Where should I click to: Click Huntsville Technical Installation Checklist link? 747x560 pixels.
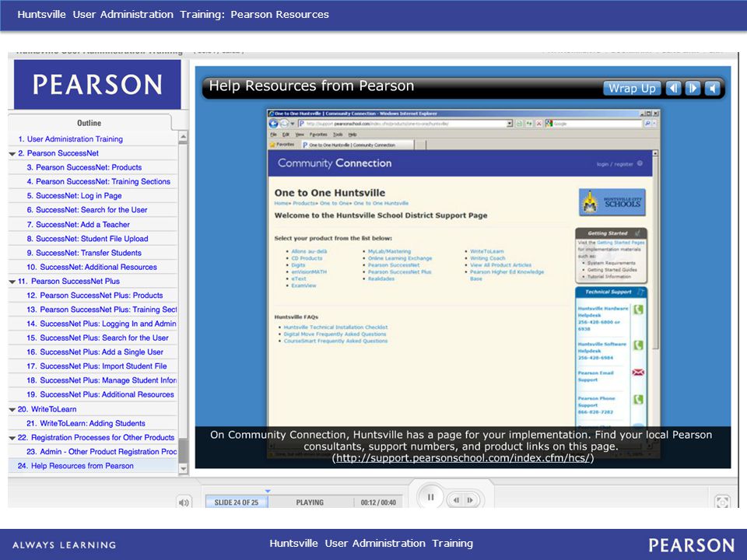pos(335,327)
